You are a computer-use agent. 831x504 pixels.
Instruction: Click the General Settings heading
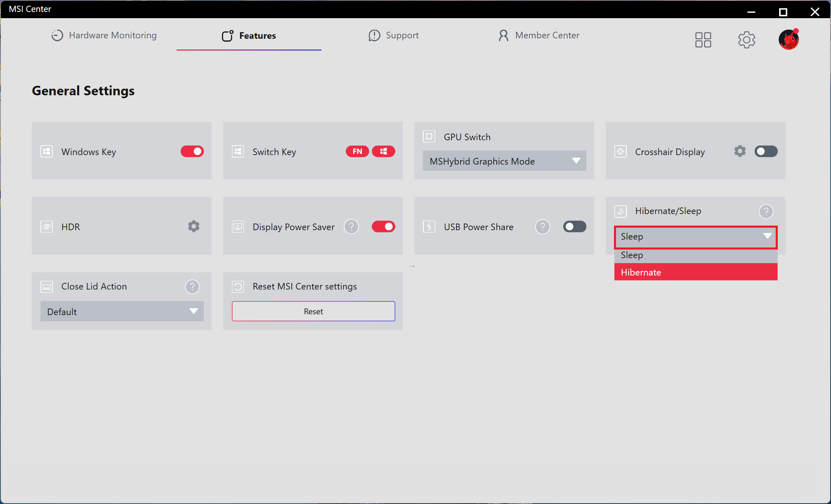click(x=83, y=91)
